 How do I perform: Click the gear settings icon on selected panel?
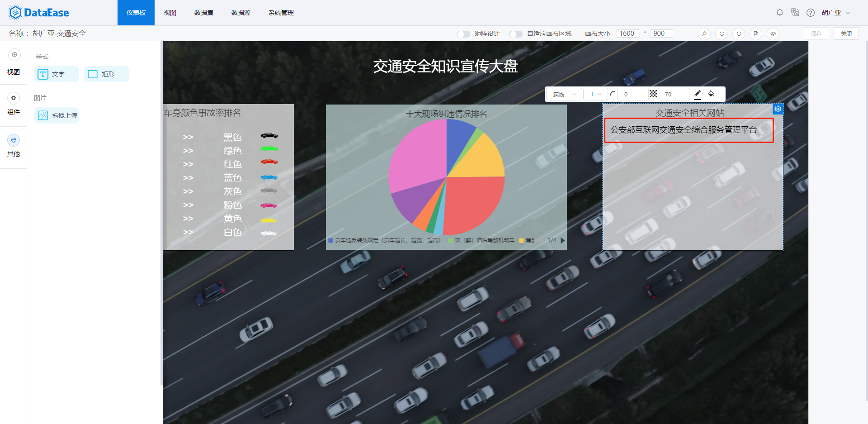pos(778,109)
